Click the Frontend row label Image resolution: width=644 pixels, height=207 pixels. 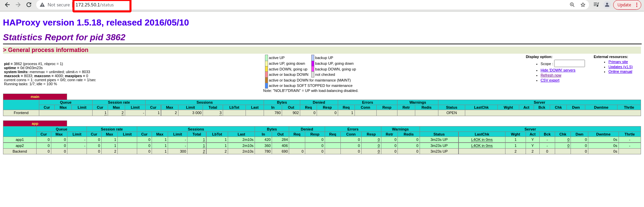(x=21, y=113)
